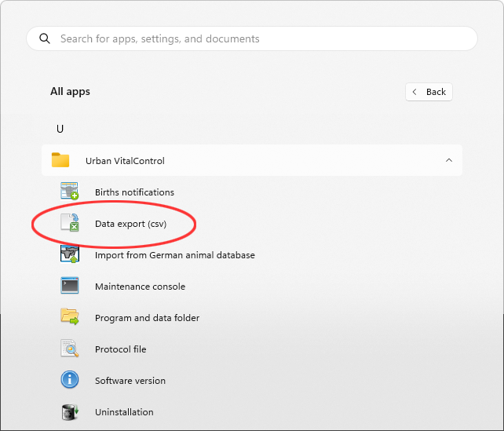Go back using the Back button
Viewport: 504px width, 431px height.
429,92
